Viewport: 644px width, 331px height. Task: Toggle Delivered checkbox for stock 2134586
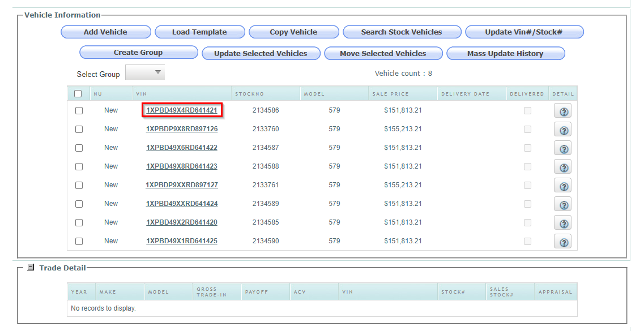pos(527,111)
